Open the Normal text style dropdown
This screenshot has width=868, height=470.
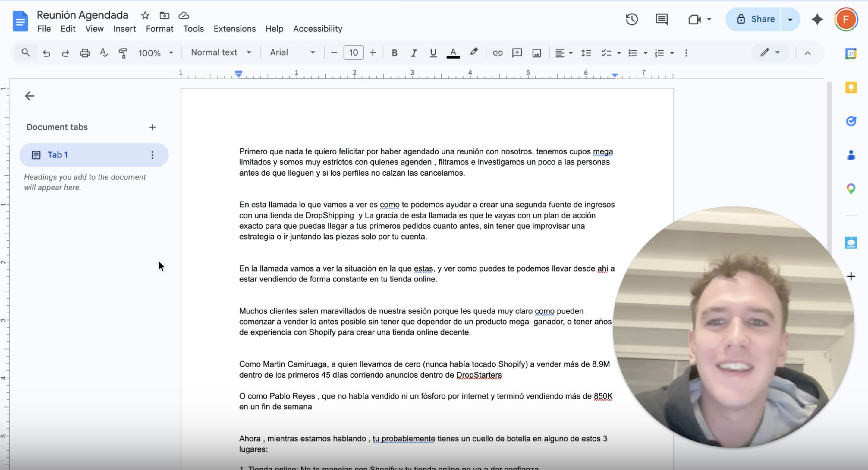tap(221, 52)
